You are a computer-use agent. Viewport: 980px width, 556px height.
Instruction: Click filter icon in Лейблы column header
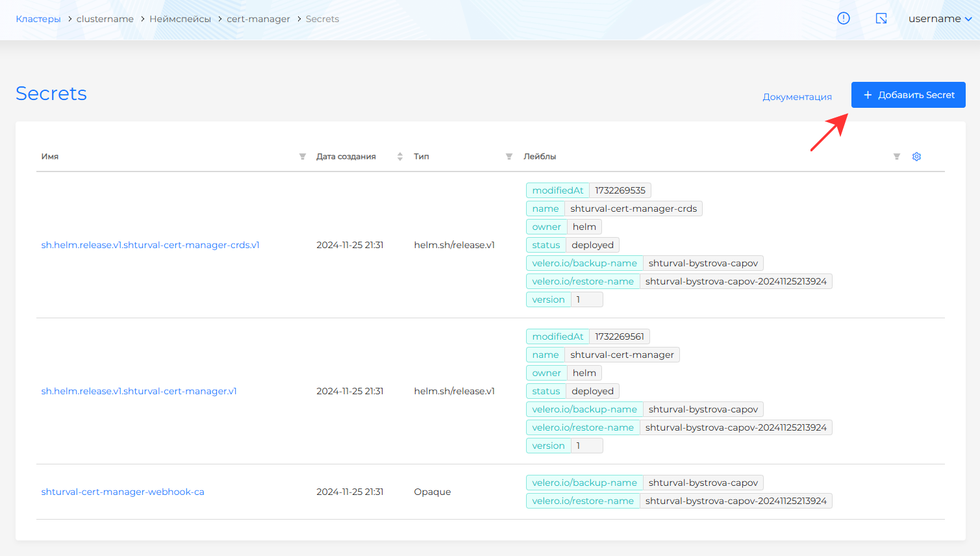click(x=896, y=157)
